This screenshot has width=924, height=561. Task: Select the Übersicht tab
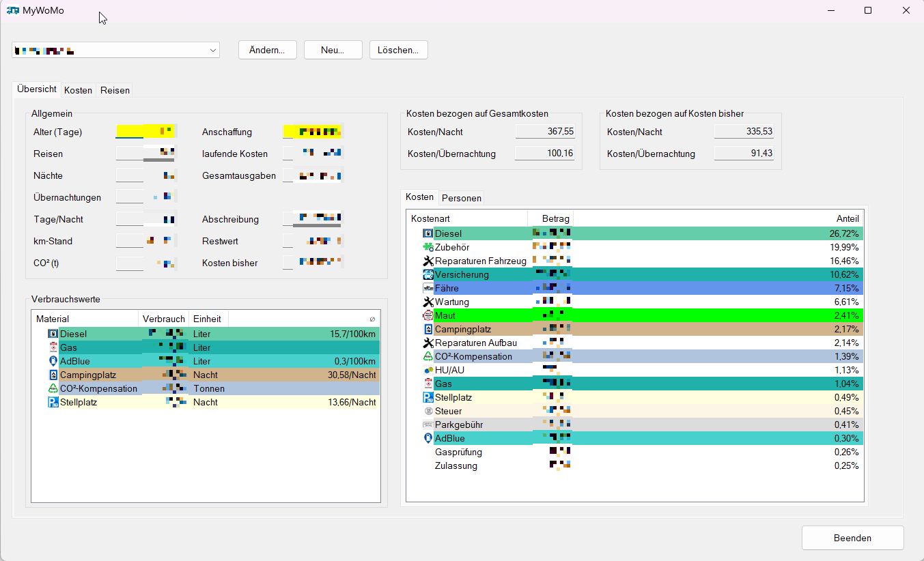[37, 89]
